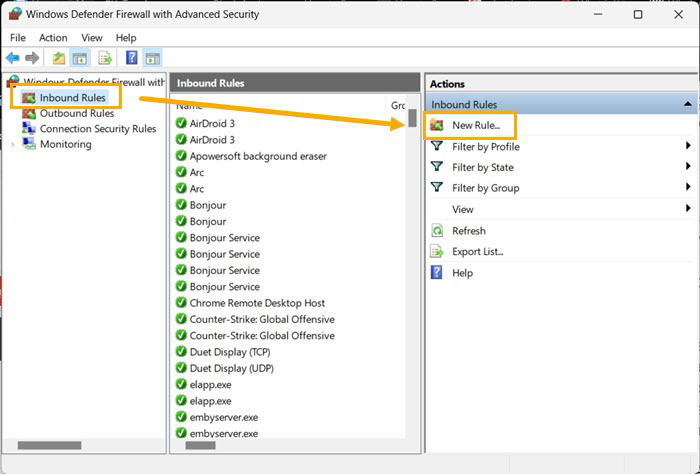Viewport: 700px width, 475px height.
Task: Click the Forward arrow toolbar icon
Action: click(x=32, y=58)
